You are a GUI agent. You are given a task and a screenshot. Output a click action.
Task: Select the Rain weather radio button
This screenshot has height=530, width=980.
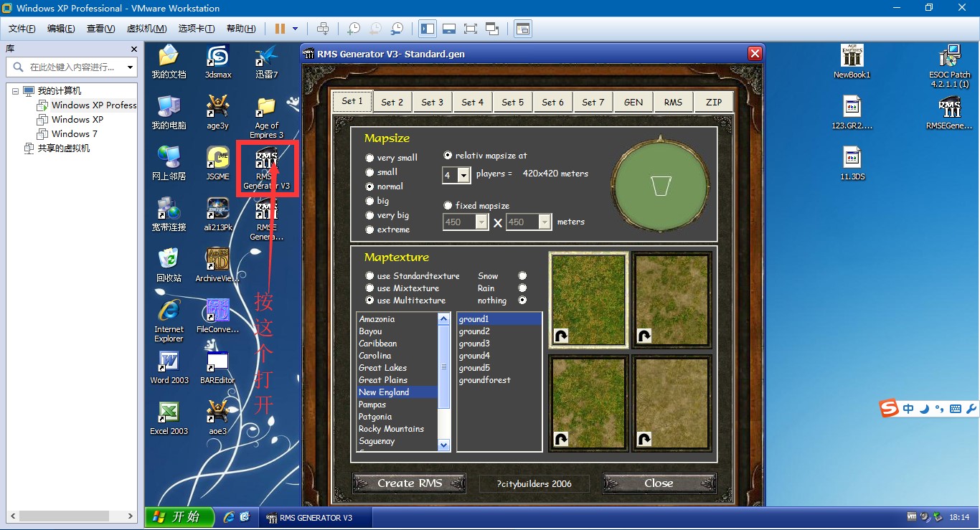tap(522, 288)
